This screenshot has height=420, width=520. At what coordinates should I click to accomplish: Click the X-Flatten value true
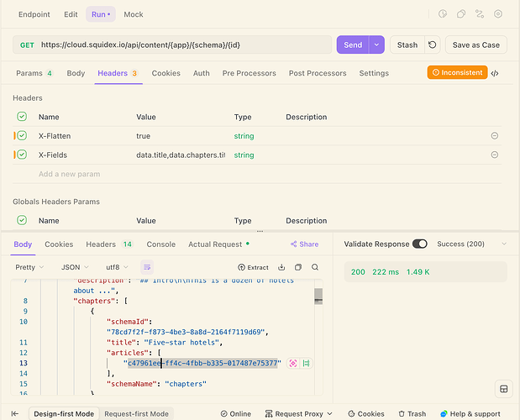click(144, 136)
